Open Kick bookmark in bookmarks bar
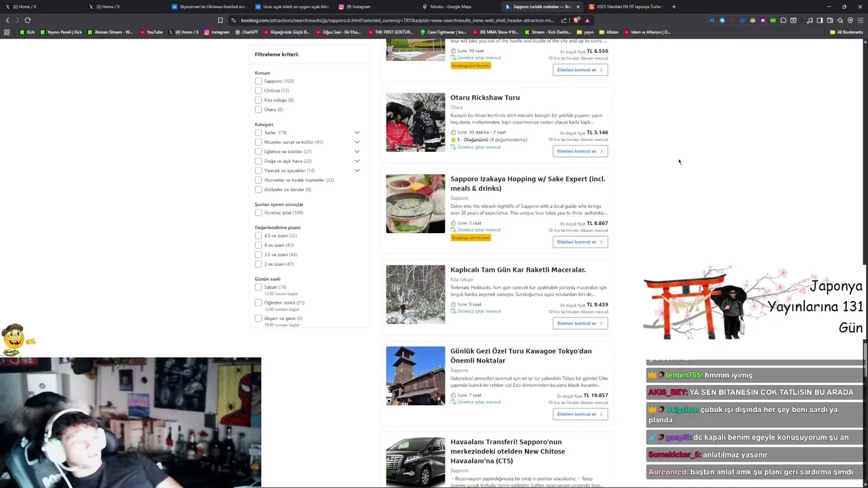Viewport: 868px width, 488px height. [28, 32]
